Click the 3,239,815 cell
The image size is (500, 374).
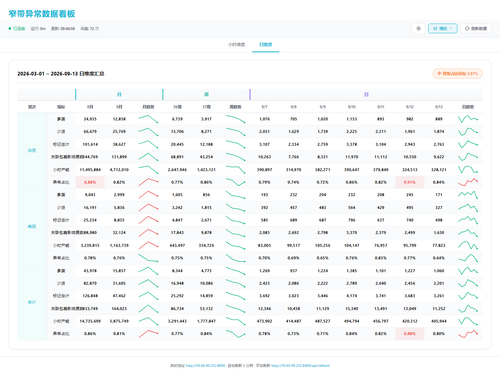[x=90, y=245]
